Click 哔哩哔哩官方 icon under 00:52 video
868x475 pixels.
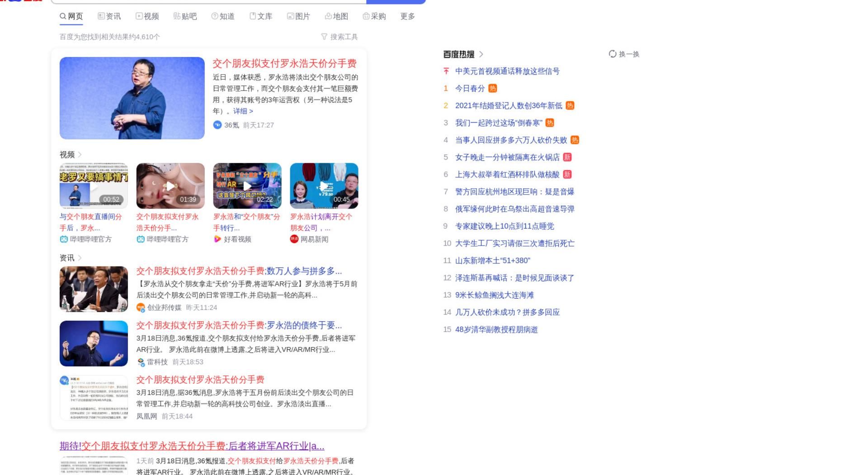click(64, 239)
